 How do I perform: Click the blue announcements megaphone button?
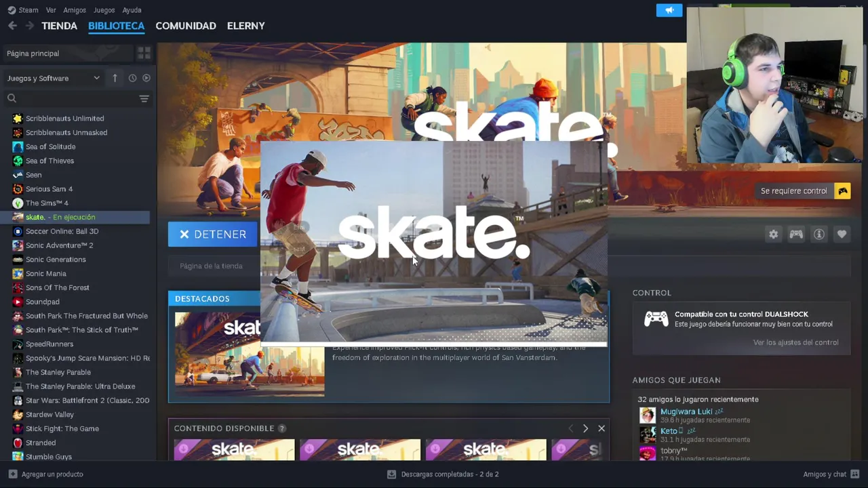click(x=669, y=10)
